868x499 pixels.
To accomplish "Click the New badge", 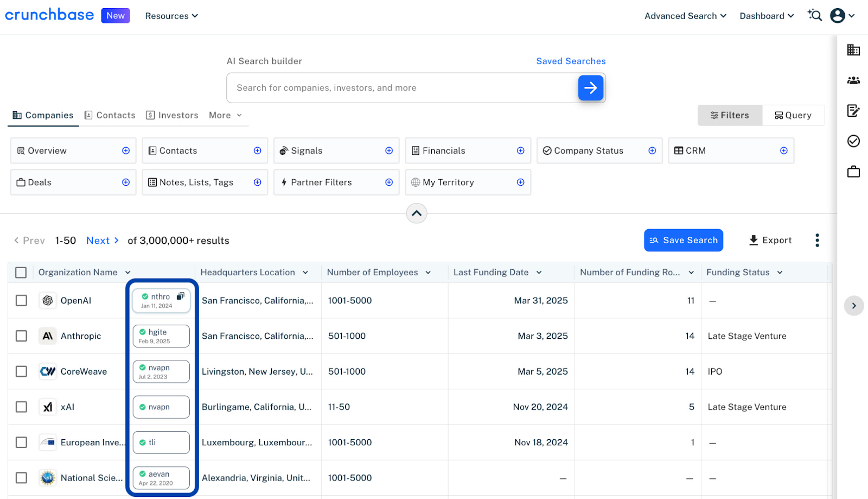I will click(116, 15).
